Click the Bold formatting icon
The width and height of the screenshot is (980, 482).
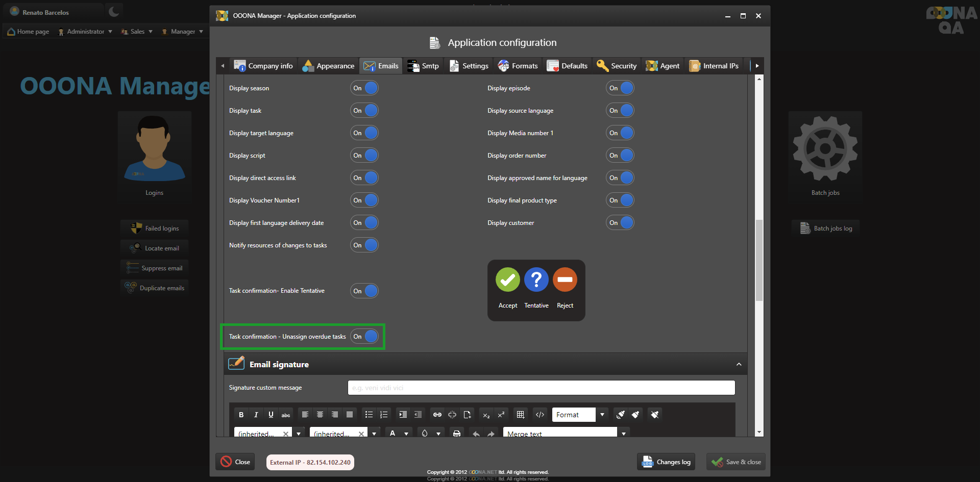pyautogui.click(x=241, y=415)
